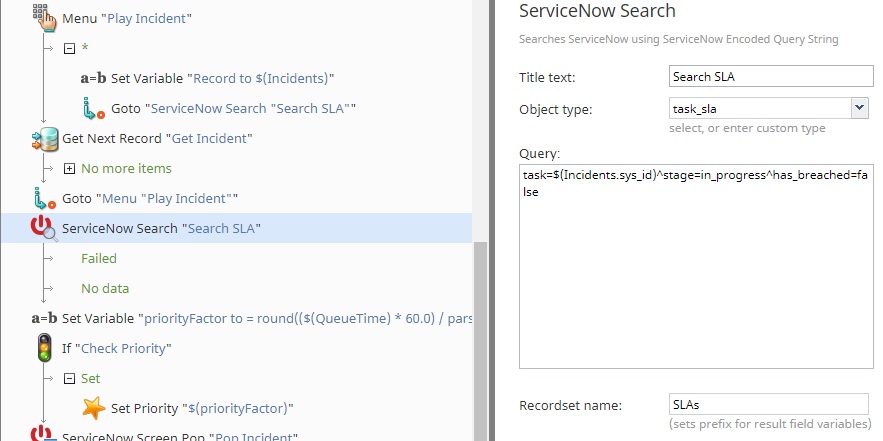Screen dimensions: 883x441
Task: Click the "select, or enter custom type" hint
Action: click(x=747, y=128)
